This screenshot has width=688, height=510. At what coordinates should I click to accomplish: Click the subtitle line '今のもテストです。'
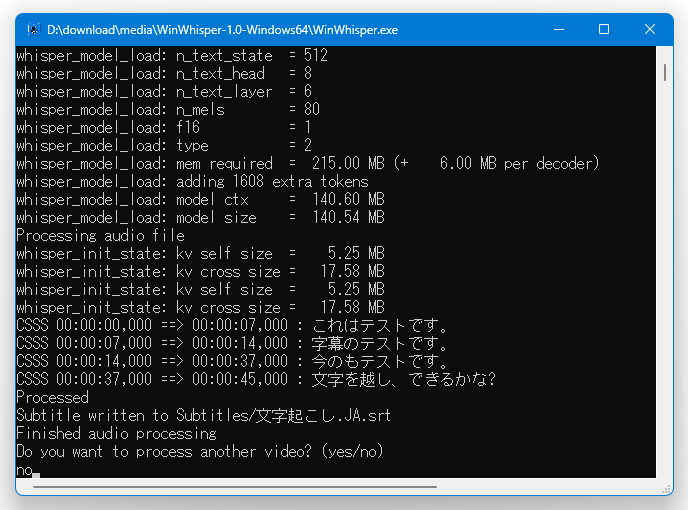point(232,362)
